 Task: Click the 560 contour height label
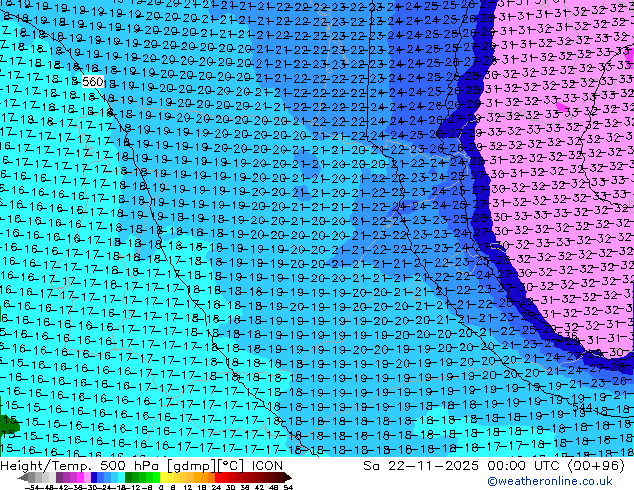[x=93, y=82]
